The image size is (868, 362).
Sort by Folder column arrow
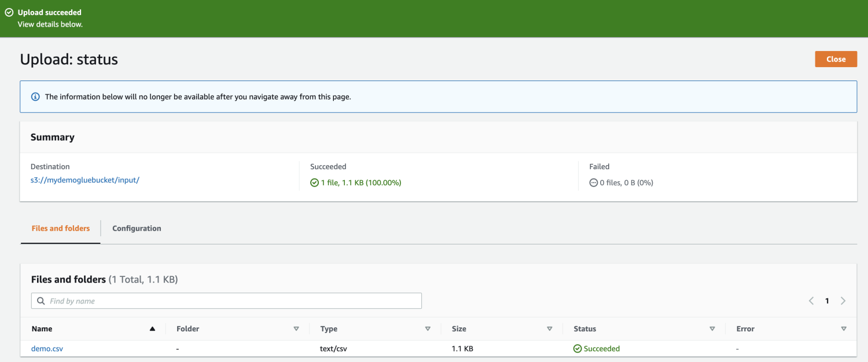click(x=296, y=329)
